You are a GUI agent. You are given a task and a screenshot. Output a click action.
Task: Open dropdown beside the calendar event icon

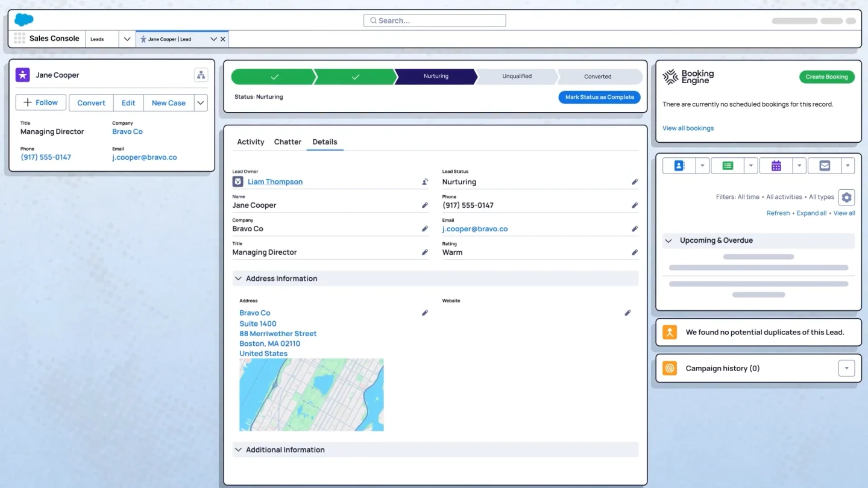click(x=799, y=166)
